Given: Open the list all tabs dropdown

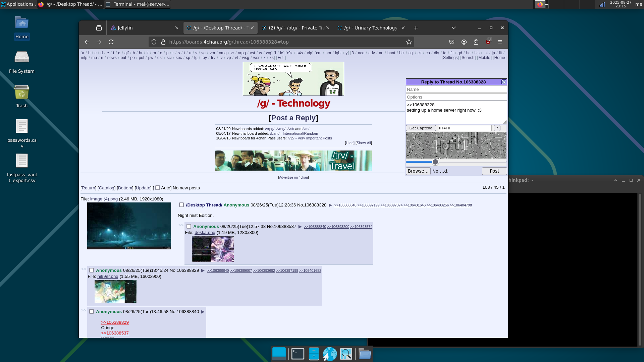Looking at the screenshot, I should (x=453, y=28).
